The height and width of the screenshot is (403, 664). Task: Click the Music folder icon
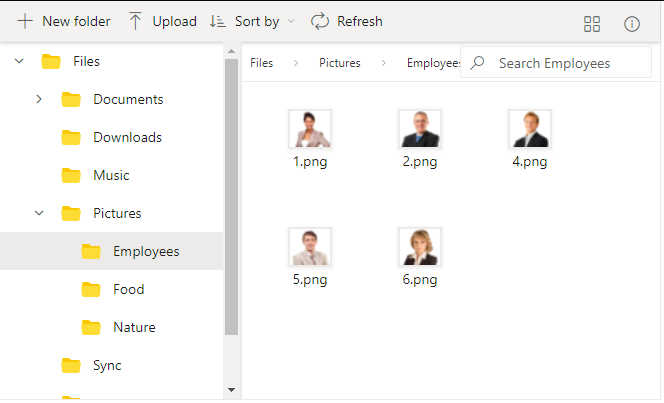pos(71,175)
